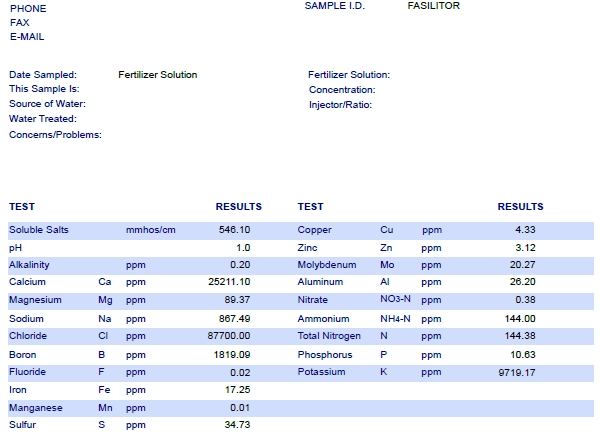Select the Soluble Salts value 546.10
Image resolution: width=601 pixels, height=440 pixels.
(235, 230)
